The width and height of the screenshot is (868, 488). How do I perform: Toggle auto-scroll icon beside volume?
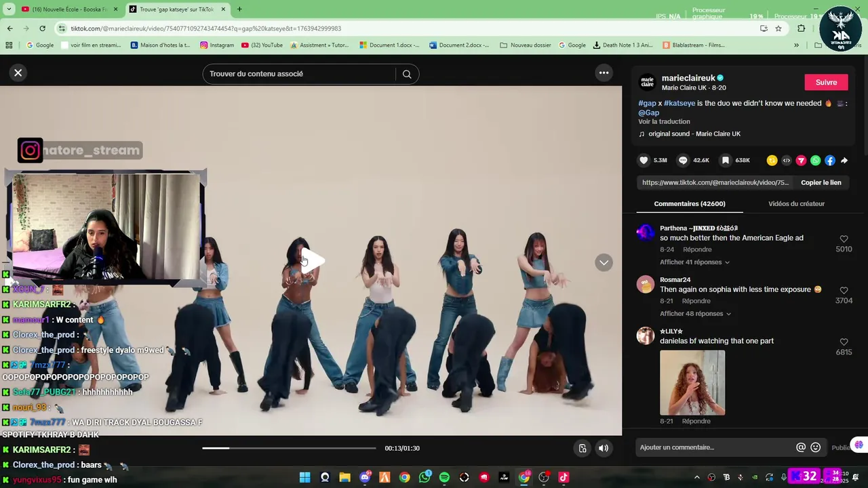[582, 448]
